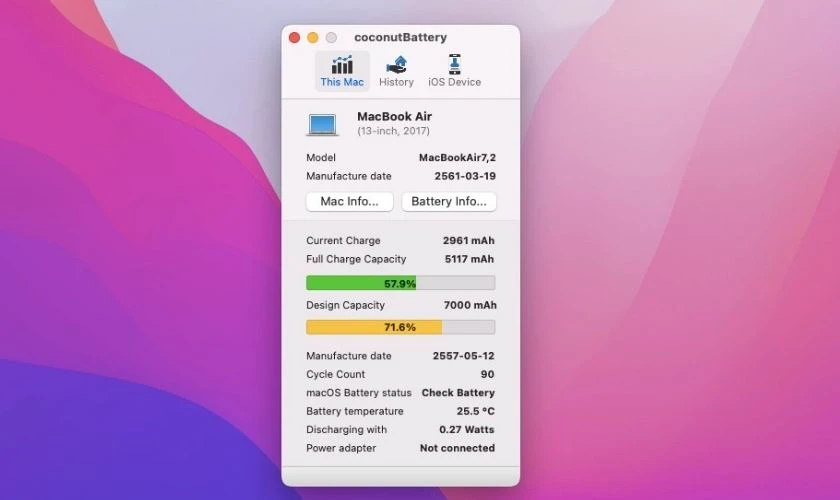Viewport: 840px width, 500px height.
Task: Select the This Mac bar chart icon
Action: [x=342, y=64]
